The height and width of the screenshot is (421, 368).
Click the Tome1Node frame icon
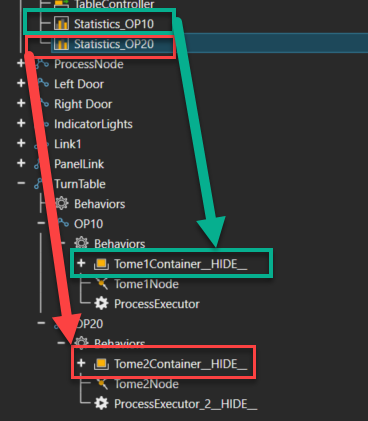(x=102, y=284)
